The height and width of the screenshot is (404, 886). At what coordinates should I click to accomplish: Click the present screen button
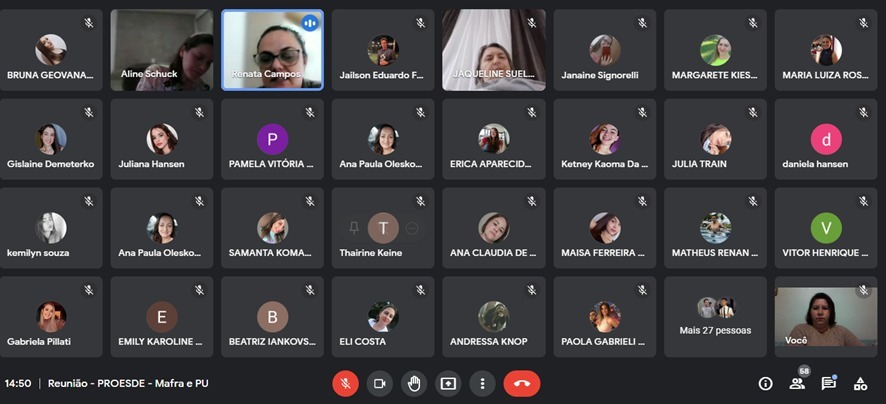[x=448, y=384]
